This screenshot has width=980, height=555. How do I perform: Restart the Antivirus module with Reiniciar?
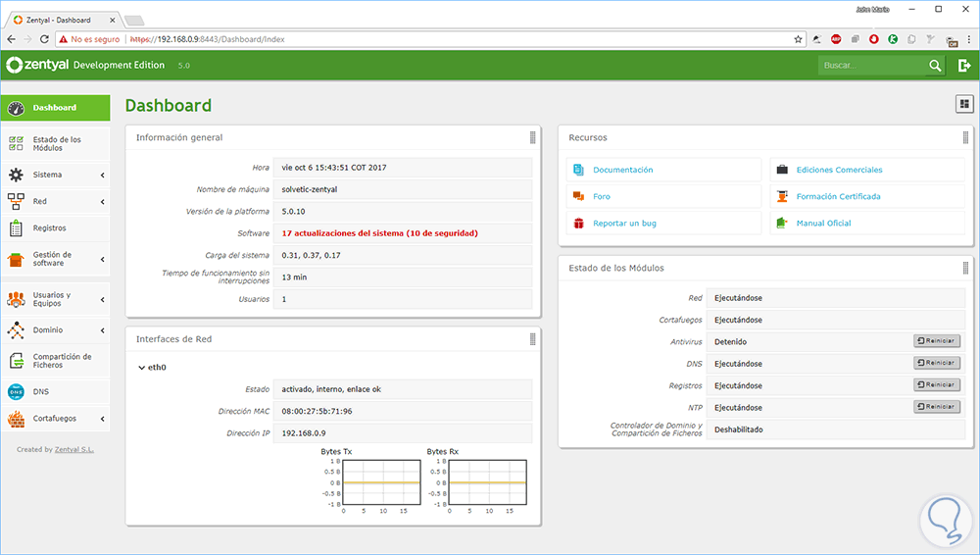point(936,341)
